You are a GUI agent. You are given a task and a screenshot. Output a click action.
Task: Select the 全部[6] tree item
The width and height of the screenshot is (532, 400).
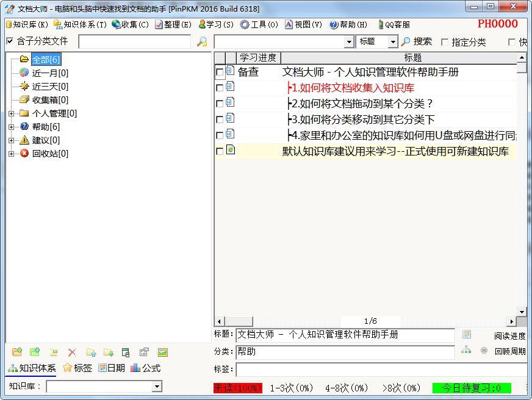click(46, 60)
